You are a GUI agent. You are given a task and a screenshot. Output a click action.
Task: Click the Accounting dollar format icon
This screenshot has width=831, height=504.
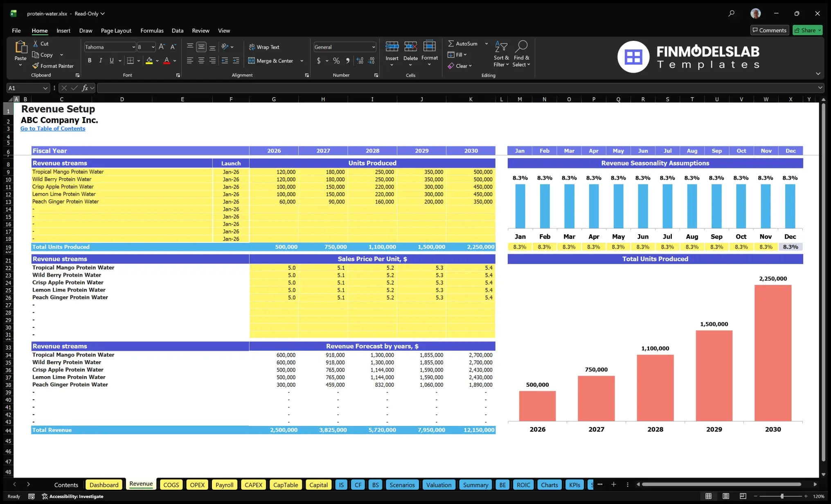pos(319,60)
